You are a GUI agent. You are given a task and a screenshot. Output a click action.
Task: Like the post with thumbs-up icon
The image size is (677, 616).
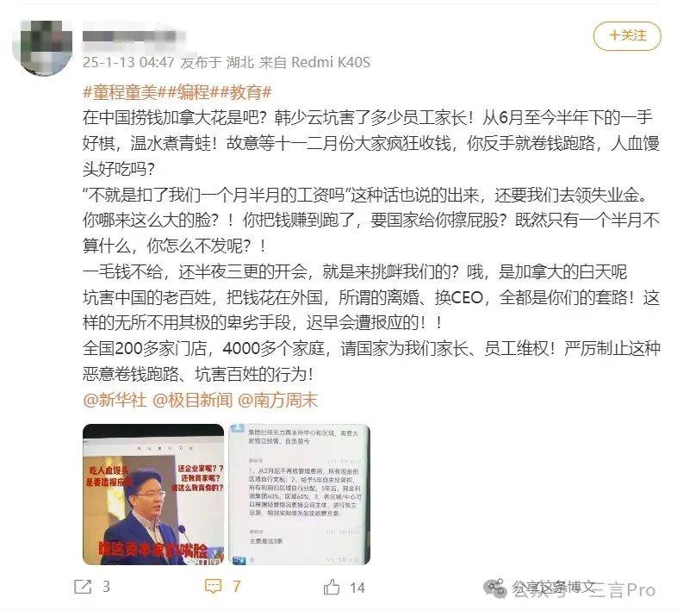click(x=332, y=587)
